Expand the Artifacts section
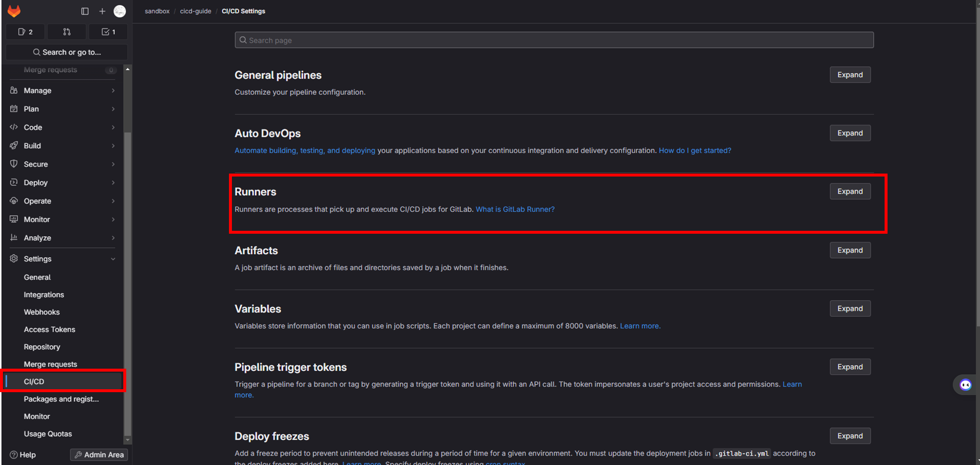Viewport: 980px width, 465px height. pos(850,250)
